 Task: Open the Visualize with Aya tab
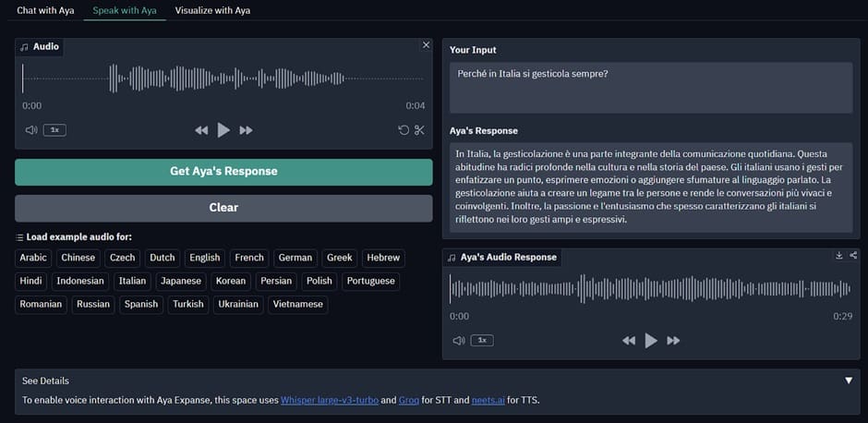[212, 10]
